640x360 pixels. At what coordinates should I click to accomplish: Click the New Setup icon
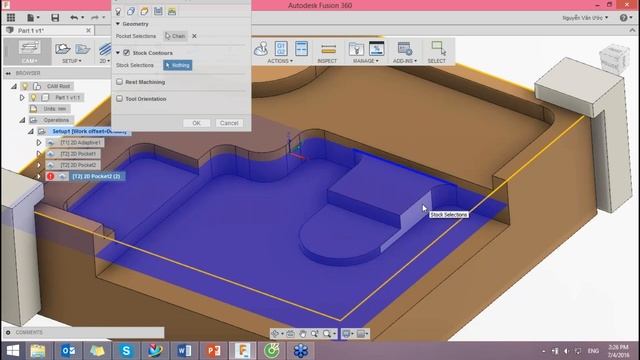click(63, 49)
